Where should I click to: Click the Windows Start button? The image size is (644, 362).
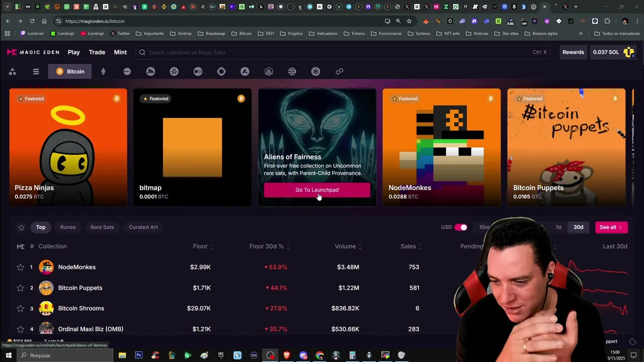(9, 355)
